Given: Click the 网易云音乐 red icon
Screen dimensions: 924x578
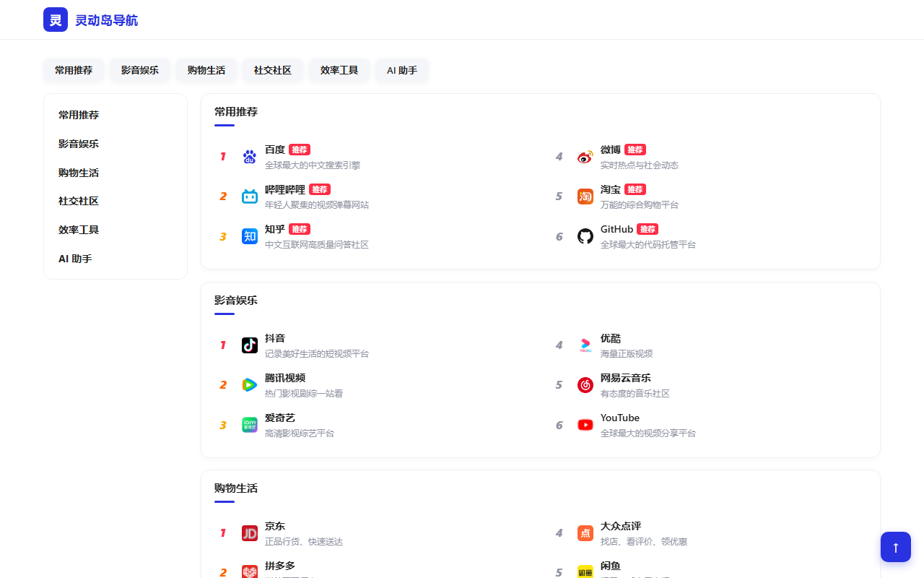Looking at the screenshot, I should click(x=585, y=385).
